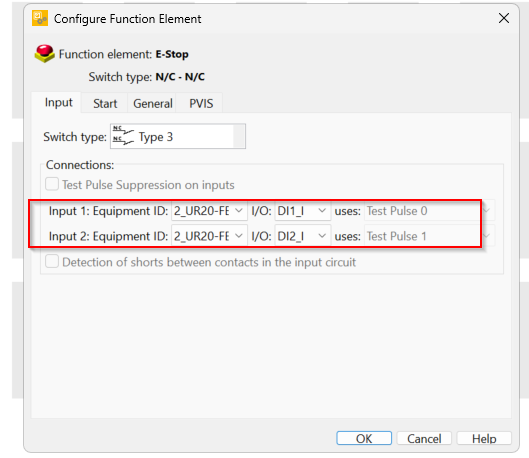This screenshot has width=529, height=458.
Task: Enable Test Pulse Suppression on inputs
Action: pyautogui.click(x=52, y=184)
